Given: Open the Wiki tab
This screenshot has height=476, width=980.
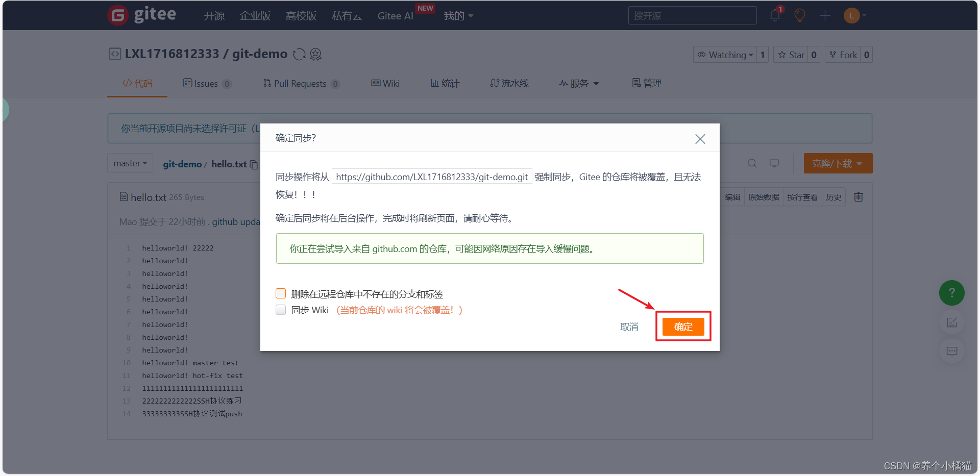Looking at the screenshot, I should [385, 83].
